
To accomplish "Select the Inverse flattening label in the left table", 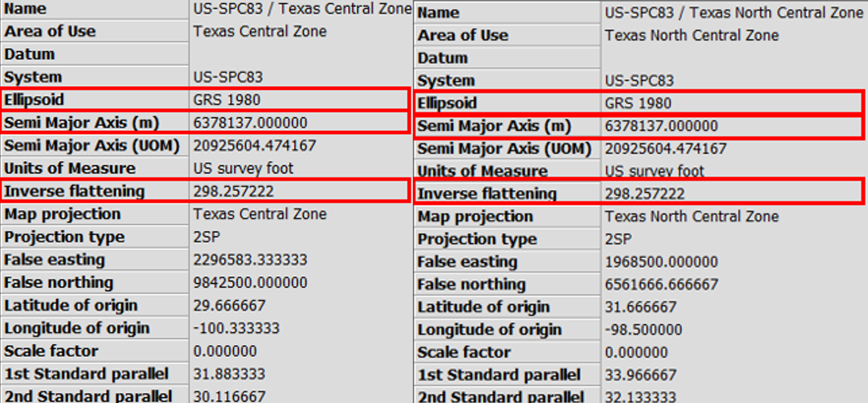I will 75,191.
